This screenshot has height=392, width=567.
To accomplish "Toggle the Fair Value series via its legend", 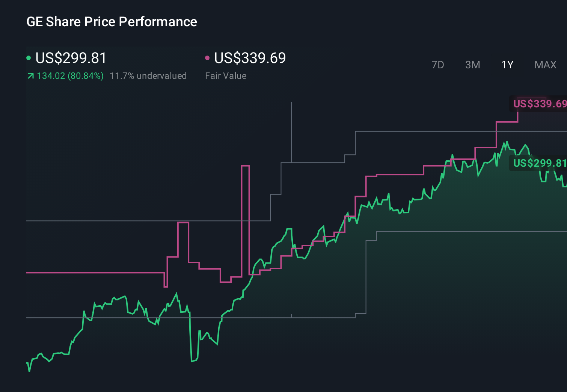I will click(250, 58).
